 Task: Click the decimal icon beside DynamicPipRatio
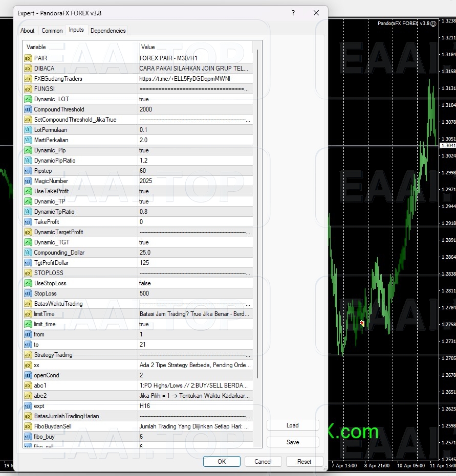pyautogui.click(x=29, y=161)
